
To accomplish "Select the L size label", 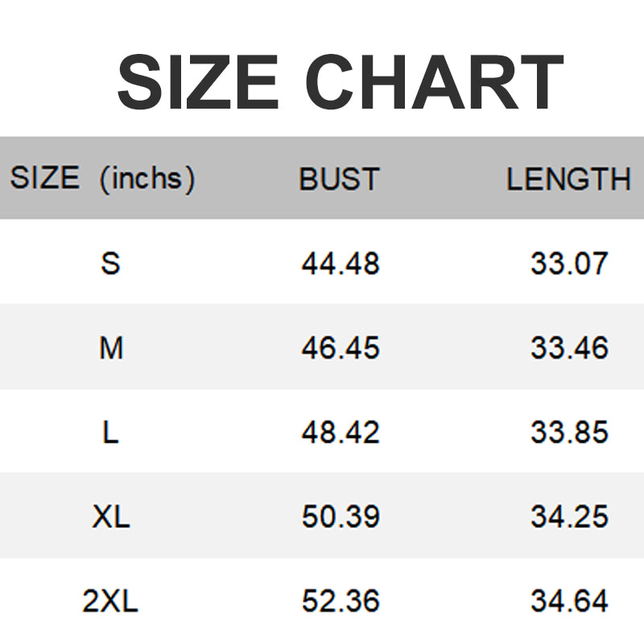I will click(x=110, y=432).
